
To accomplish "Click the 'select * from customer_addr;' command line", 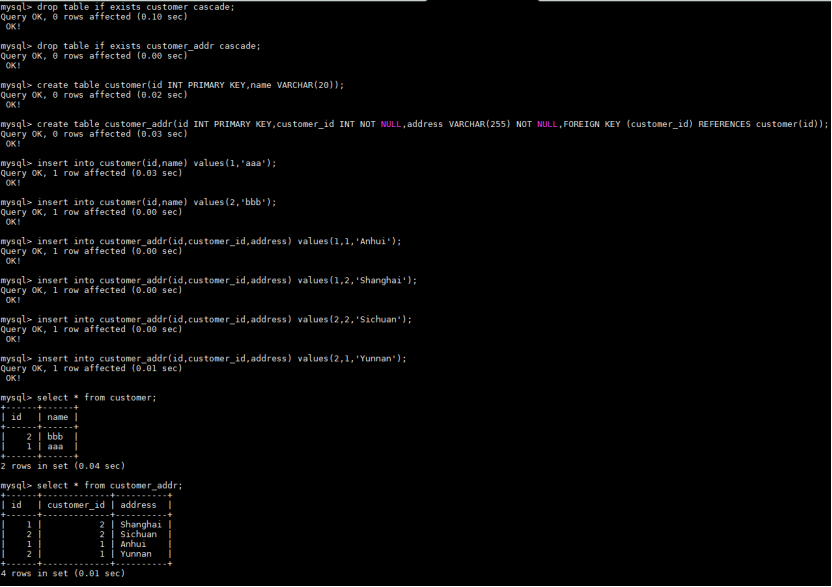I will [x=110, y=485].
